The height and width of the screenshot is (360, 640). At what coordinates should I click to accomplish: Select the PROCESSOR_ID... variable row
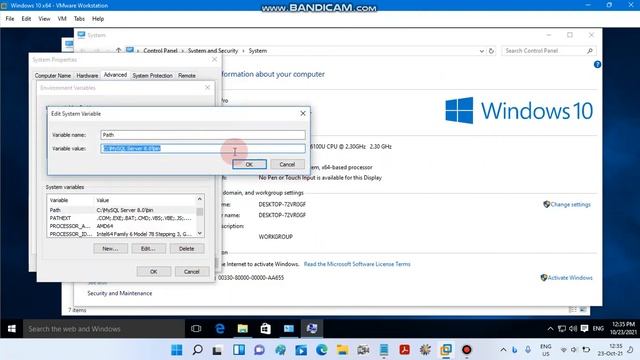click(122, 234)
